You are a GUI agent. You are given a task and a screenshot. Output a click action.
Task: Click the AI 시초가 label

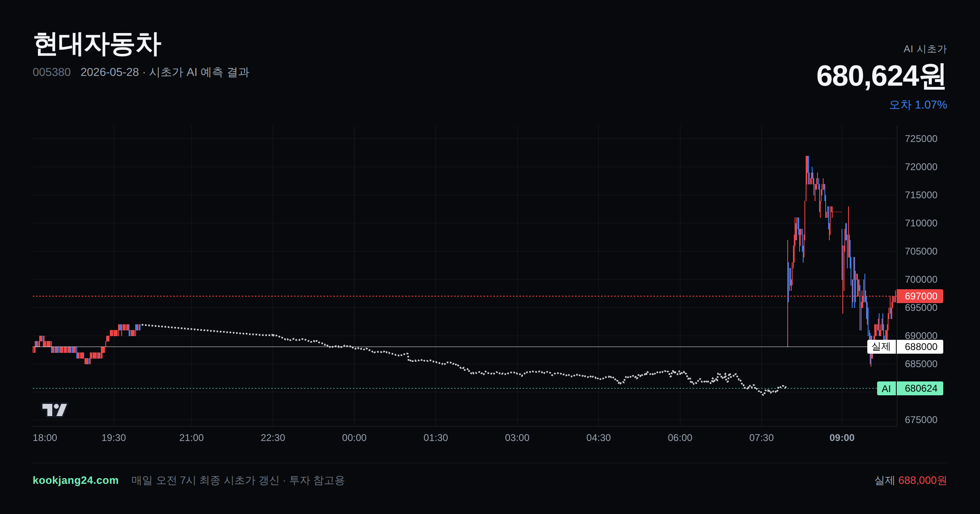(x=925, y=49)
